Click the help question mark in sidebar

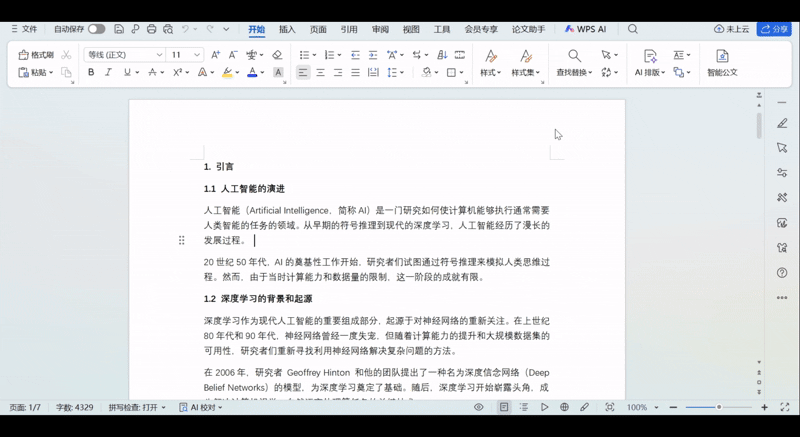782,273
